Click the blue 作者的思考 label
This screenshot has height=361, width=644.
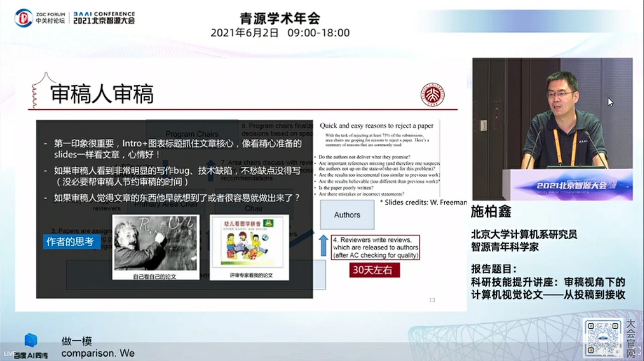(x=70, y=242)
